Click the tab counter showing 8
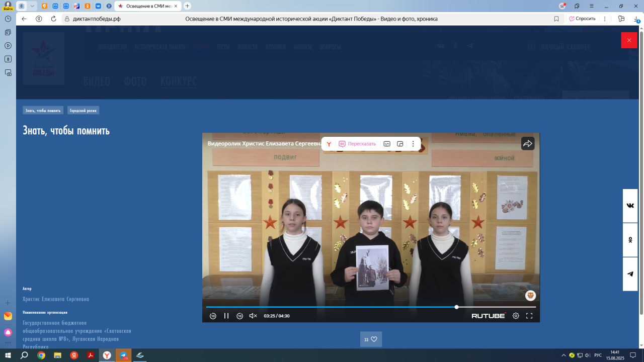 22,6
